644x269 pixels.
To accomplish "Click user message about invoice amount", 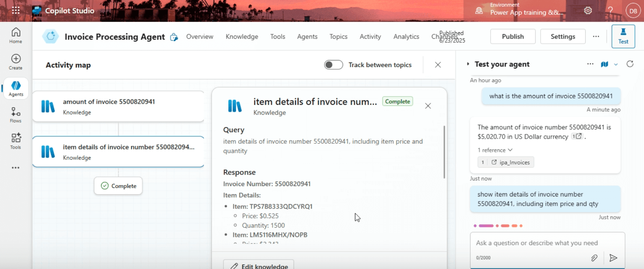I will coord(551,96).
